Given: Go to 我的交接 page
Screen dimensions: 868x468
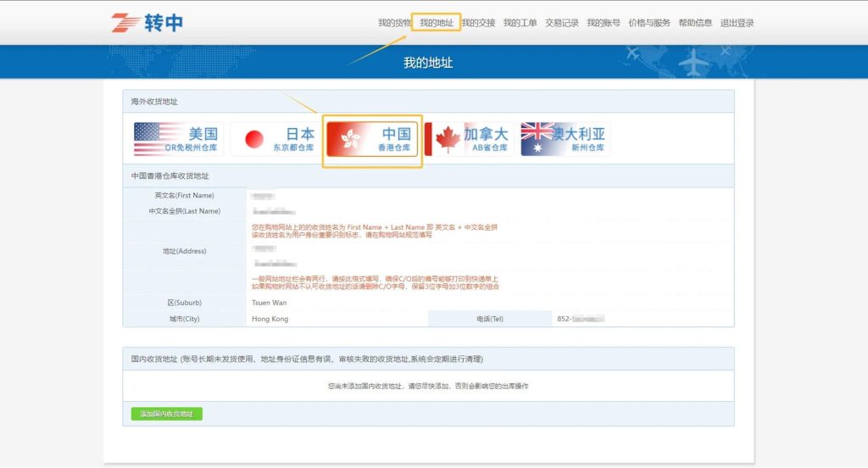Looking at the screenshot, I should 478,23.
